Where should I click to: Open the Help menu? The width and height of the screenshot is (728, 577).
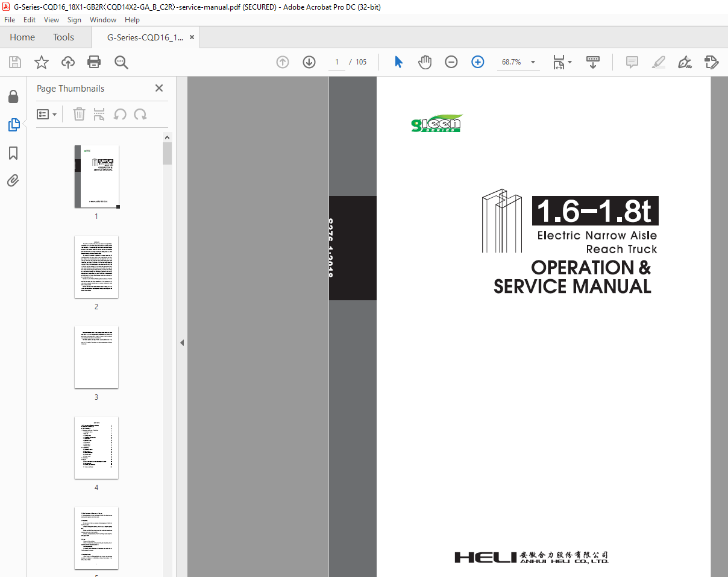[132, 20]
